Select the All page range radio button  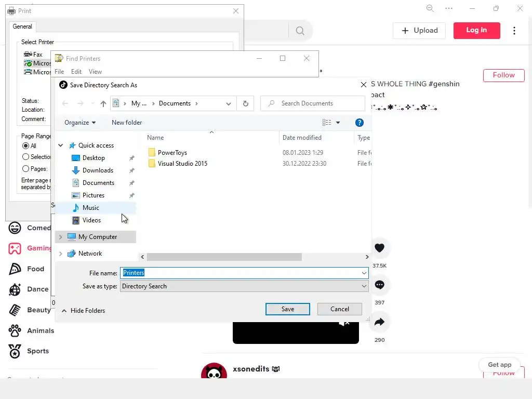click(26, 146)
